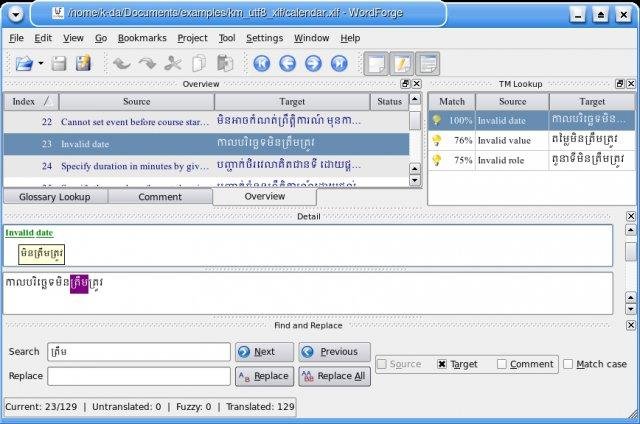Screen dimensions: 640x424
Task: Click the Overview scrollbar up arrow
Action: click(415, 99)
